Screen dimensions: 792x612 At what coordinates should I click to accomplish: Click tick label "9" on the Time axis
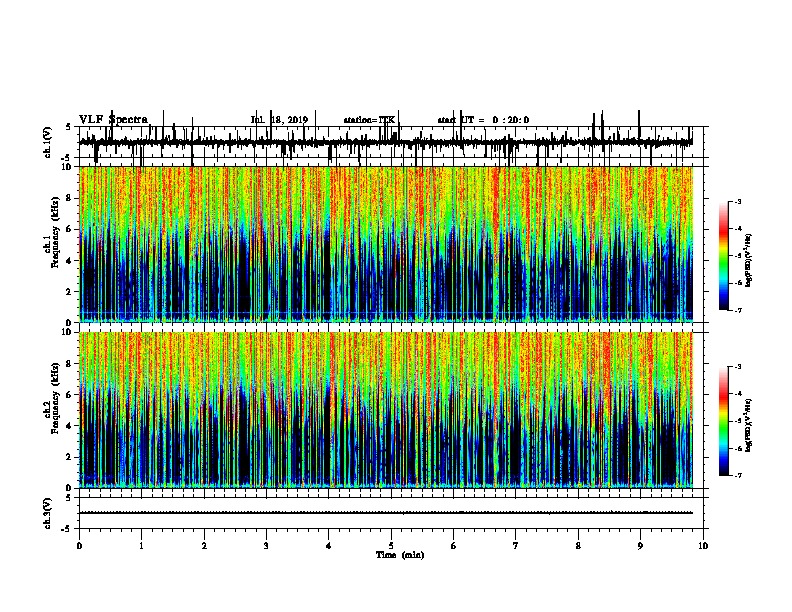point(640,546)
